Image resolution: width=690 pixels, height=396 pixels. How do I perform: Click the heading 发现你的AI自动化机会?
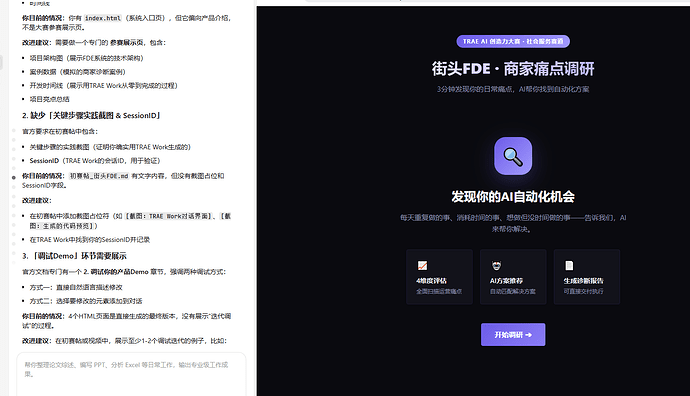click(513, 197)
